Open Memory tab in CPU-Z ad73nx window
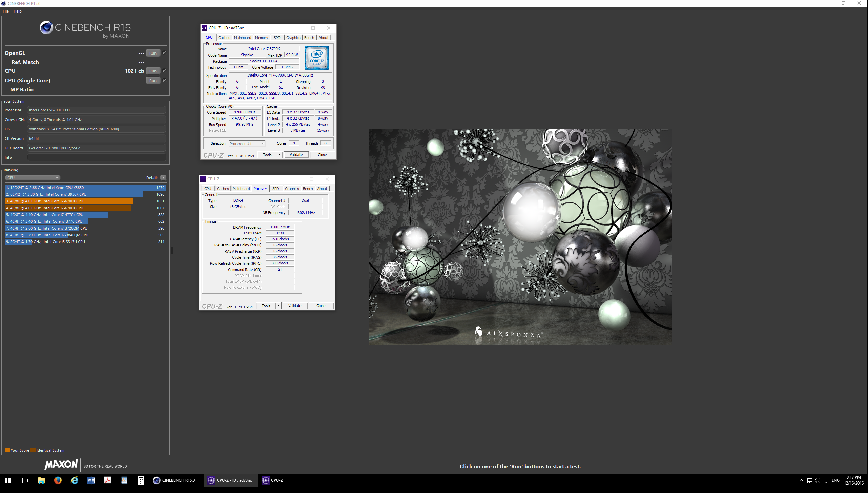Image resolution: width=868 pixels, height=493 pixels. 262,38
